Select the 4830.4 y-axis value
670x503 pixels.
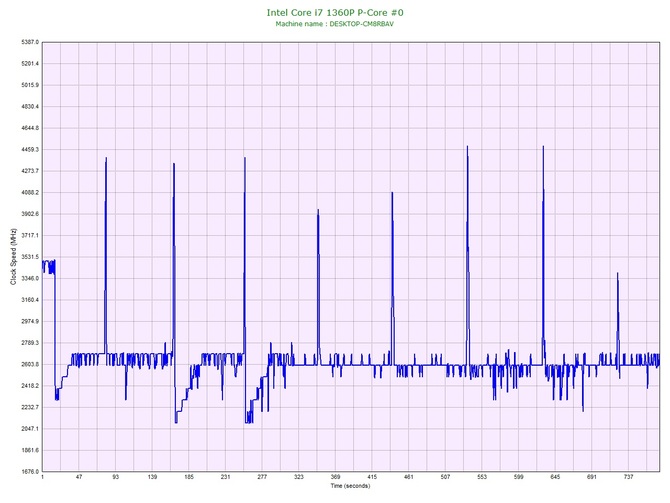click(x=30, y=107)
